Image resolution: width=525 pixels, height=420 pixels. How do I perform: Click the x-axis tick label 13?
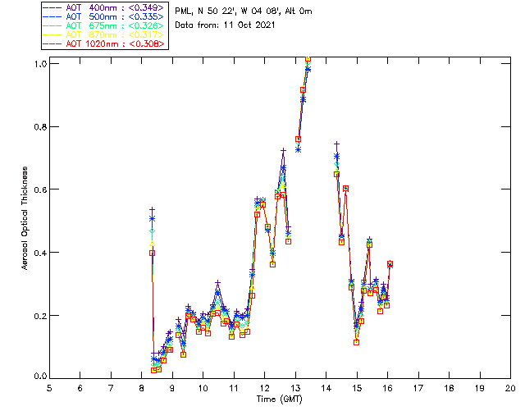point(295,388)
